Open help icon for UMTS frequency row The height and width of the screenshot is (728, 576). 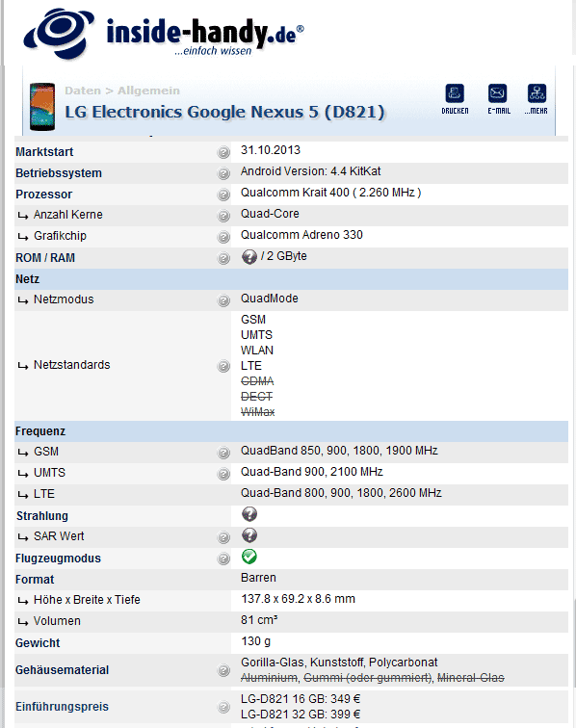pos(223,474)
